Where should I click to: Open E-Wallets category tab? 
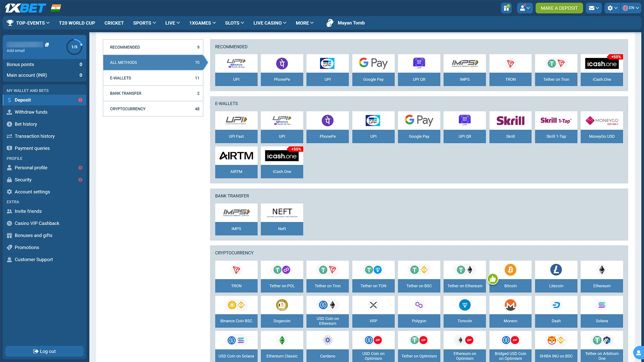[153, 78]
